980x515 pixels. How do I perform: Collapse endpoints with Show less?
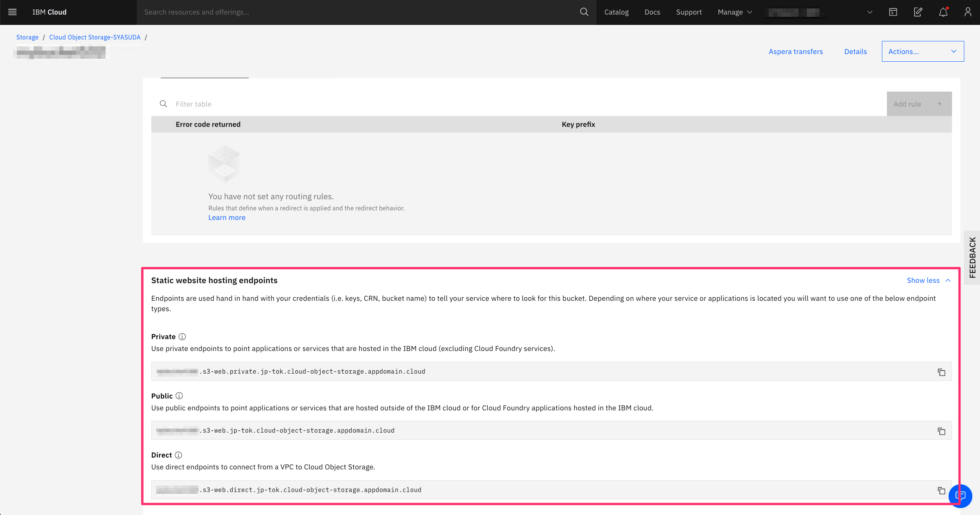click(x=928, y=280)
